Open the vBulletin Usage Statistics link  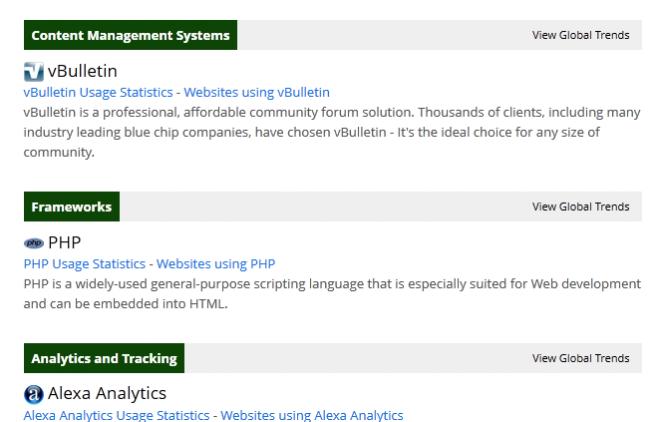click(x=99, y=92)
